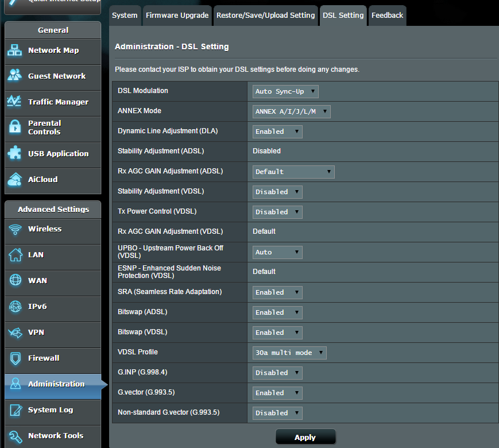Open Wireless settings label
The height and width of the screenshot is (448, 499).
coord(45,229)
